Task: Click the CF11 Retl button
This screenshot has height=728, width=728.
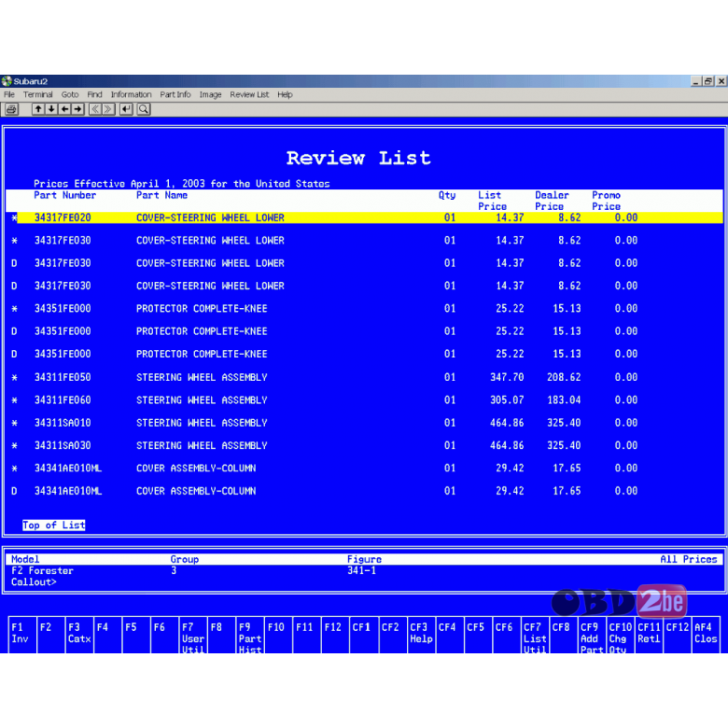Action: [649, 635]
